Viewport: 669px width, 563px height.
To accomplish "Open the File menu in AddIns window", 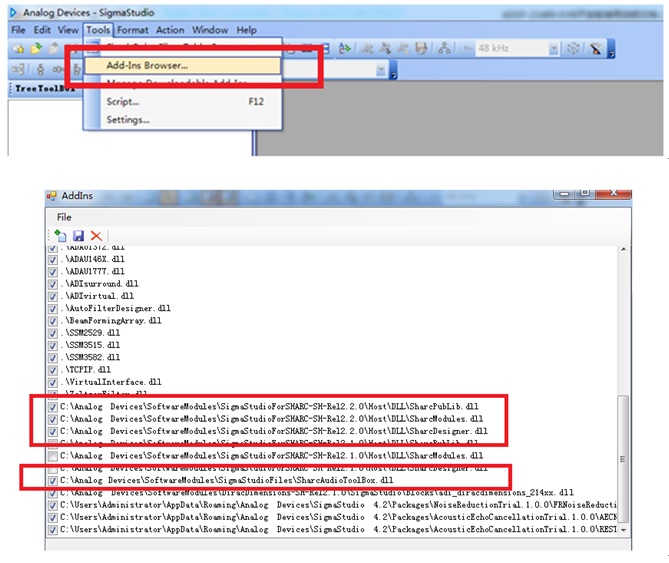I will click(x=64, y=217).
